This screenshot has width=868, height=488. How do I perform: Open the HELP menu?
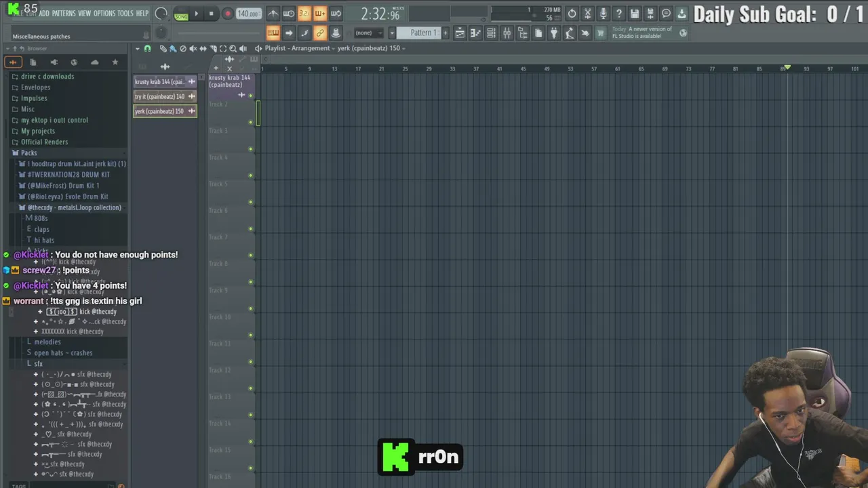[142, 14]
